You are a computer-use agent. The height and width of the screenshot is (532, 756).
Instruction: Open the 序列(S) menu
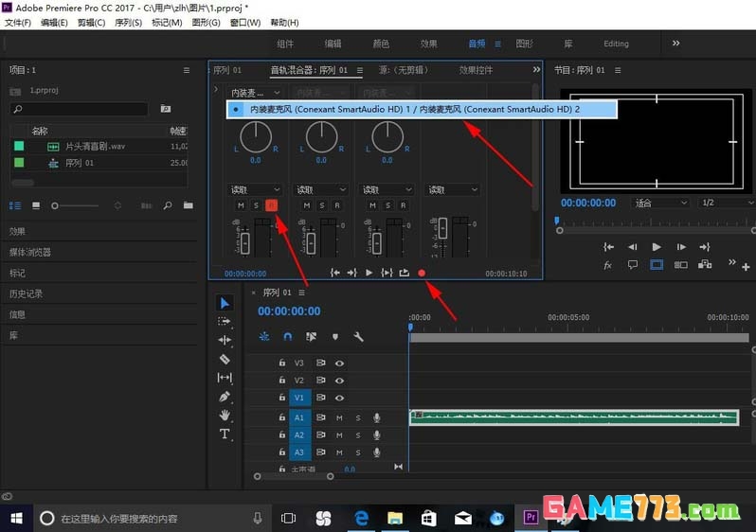tap(128, 23)
